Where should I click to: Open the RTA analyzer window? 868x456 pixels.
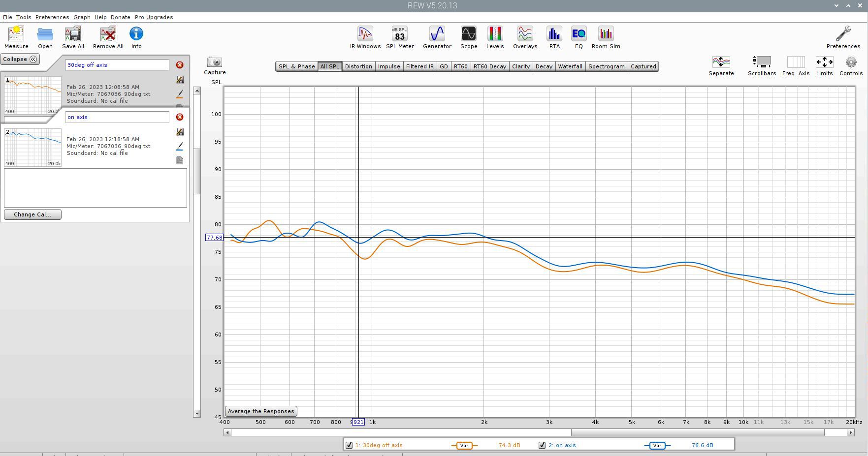(554, 34)
